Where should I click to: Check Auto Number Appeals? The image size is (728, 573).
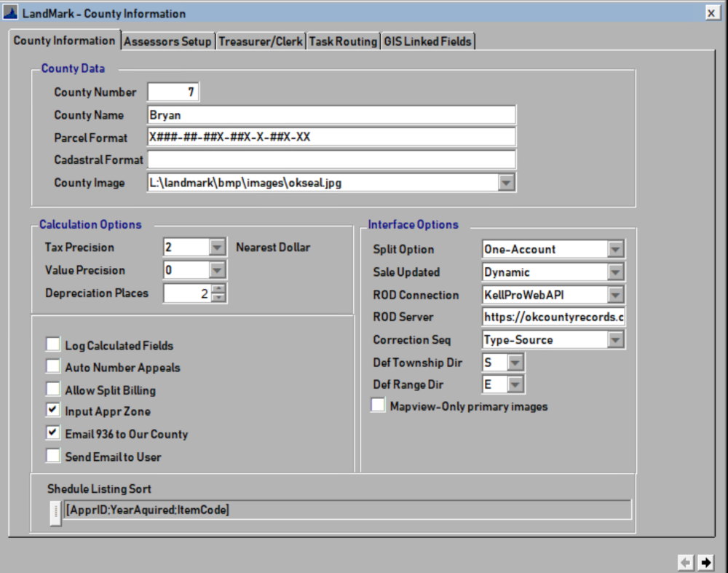[52, 365]
